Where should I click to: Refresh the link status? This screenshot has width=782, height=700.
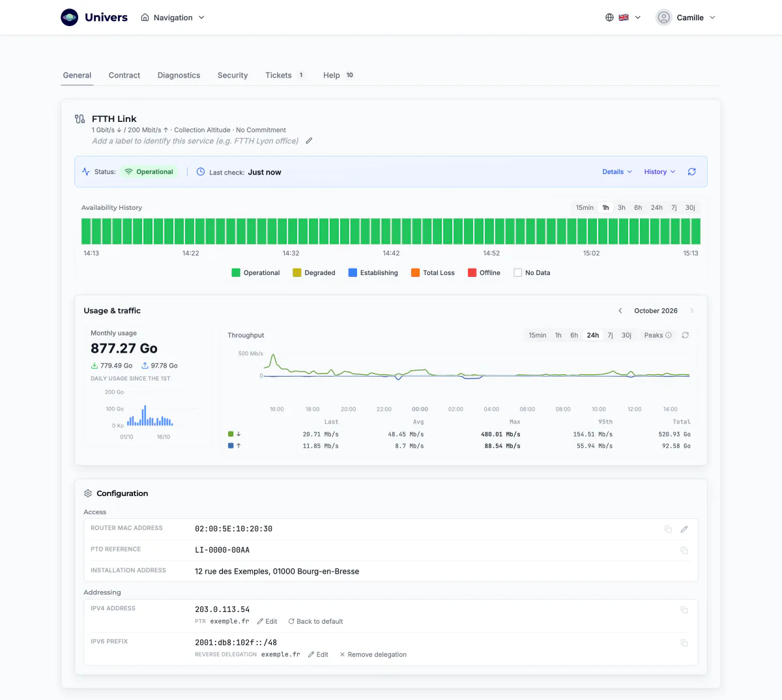[692, 172]
